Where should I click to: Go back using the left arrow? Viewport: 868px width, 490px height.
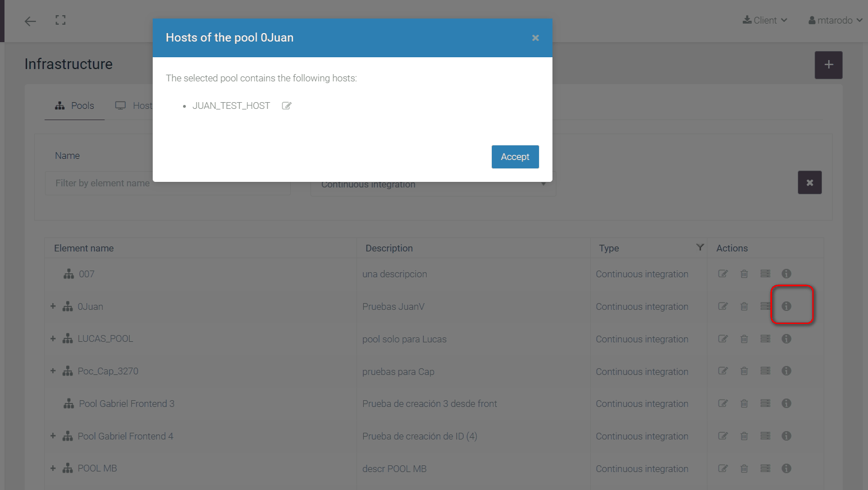tap(30, 21)
